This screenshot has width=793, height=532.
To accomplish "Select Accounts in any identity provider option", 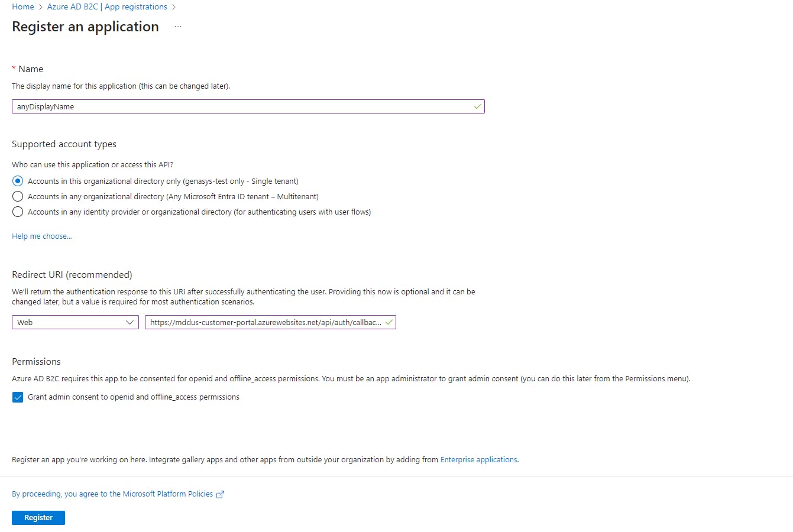I will [18, 212].
